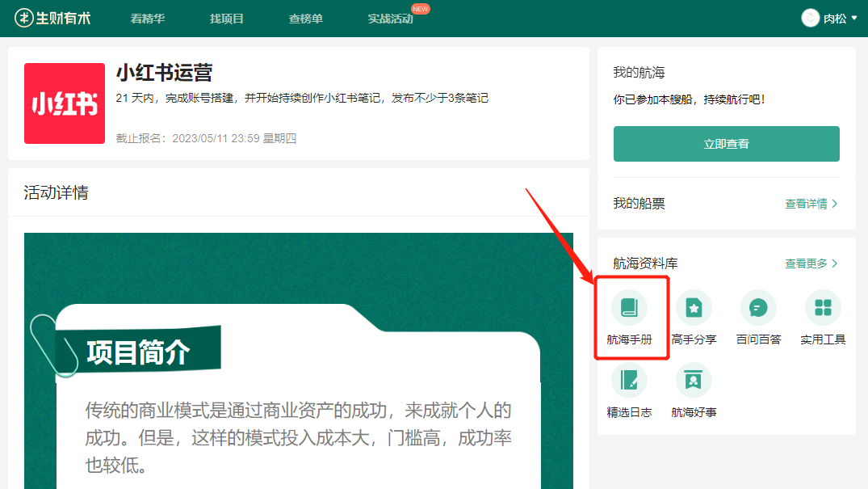Open the 实战活动 nav menu
Image resolution: width=868 pixels, height=489 pixels.
click(390, 19)
